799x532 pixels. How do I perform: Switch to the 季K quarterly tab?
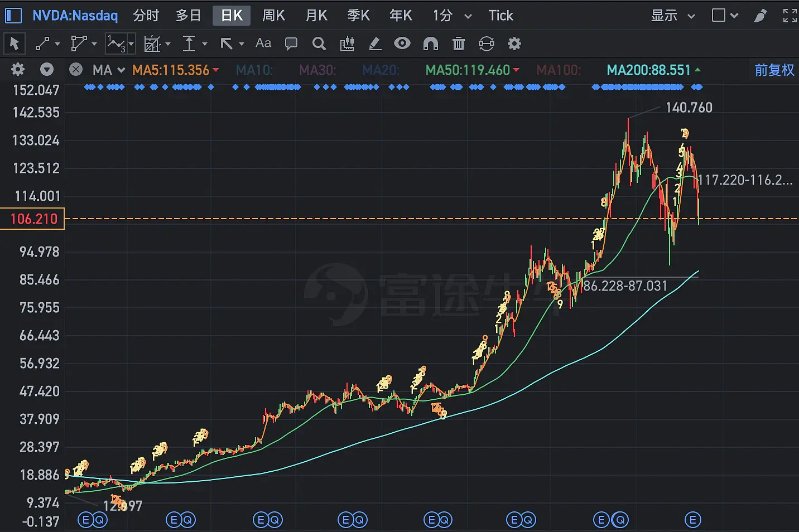(x=358, y=16)
